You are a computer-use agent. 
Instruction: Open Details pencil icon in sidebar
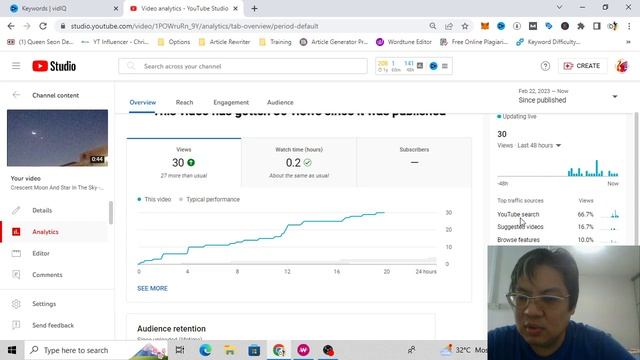coord(16,210)
